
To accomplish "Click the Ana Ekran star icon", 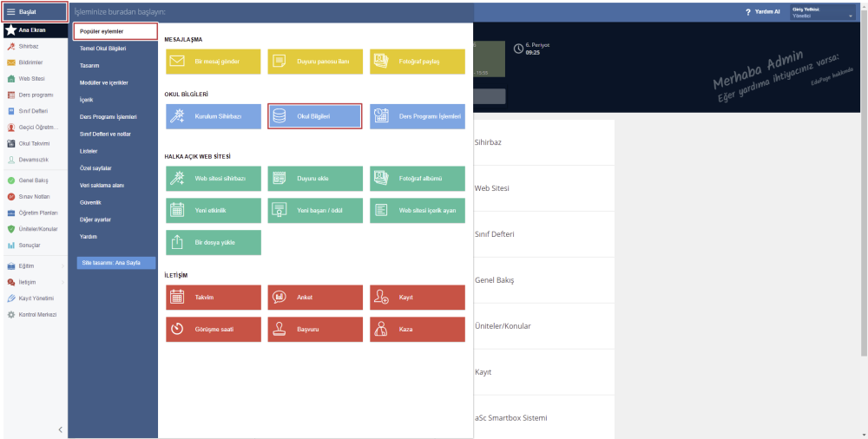I will pos(10,29).
